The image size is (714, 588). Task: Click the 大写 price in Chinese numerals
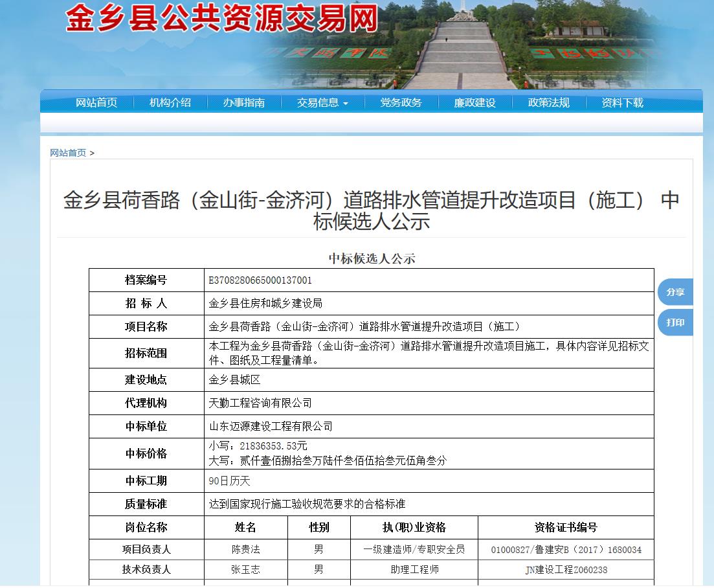(328, 461)
